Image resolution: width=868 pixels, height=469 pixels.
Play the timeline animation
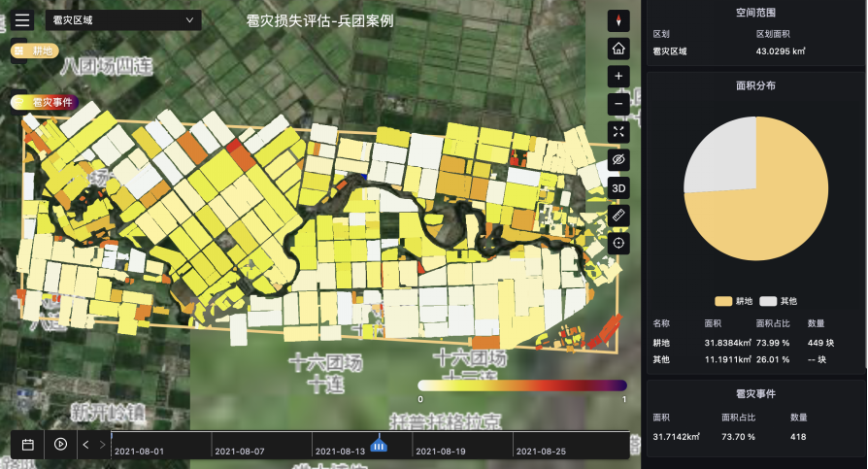pyautogui.click(x=60, y=444)
